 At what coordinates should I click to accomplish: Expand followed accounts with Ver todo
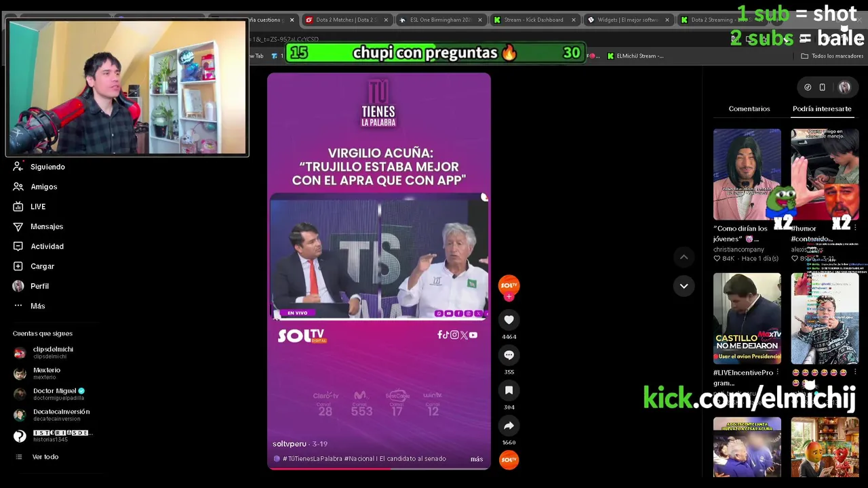click(x=37, y=457)
